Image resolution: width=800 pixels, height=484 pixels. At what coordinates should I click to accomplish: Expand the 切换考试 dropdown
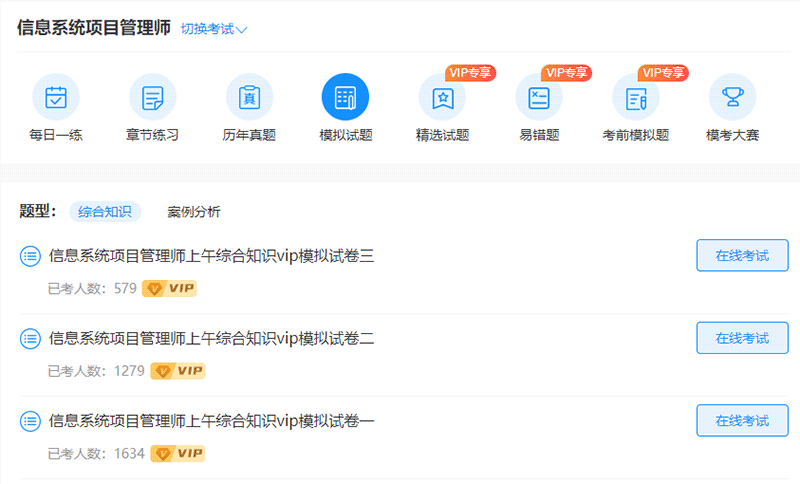[214, 29]
